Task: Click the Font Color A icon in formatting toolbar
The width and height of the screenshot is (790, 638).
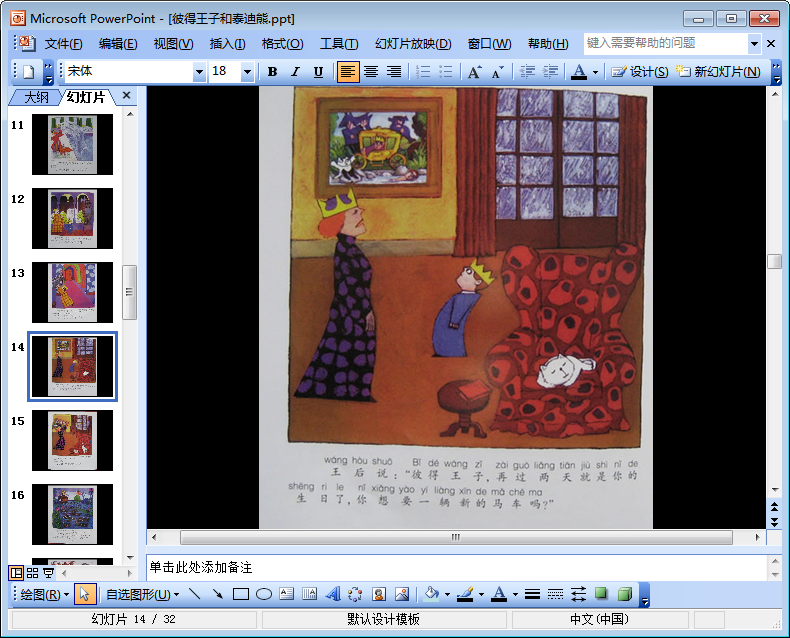Action: pyautogui.click(x=579, y=72)
